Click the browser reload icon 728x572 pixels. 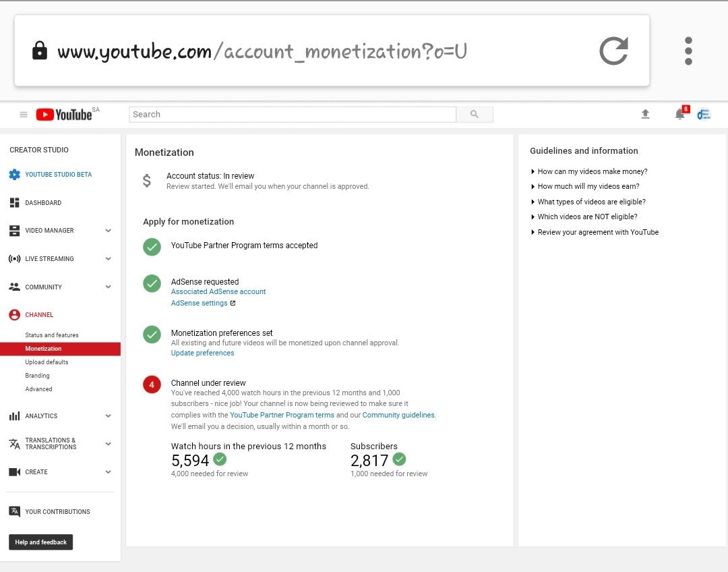(613, 51)
